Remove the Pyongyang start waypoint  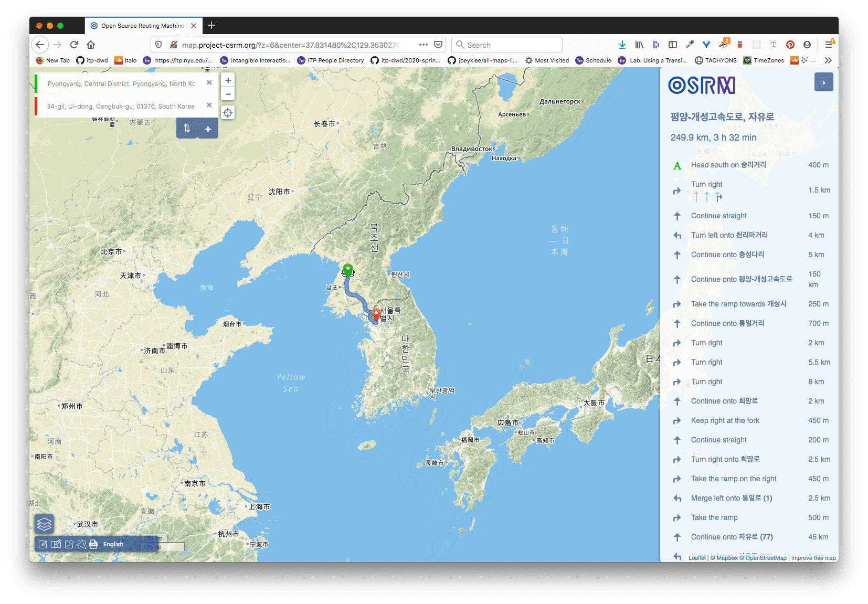(209, 83)
